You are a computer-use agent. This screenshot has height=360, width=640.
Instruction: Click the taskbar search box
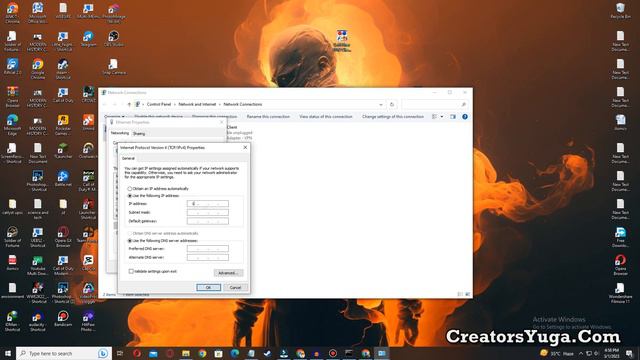pos(64,353)
